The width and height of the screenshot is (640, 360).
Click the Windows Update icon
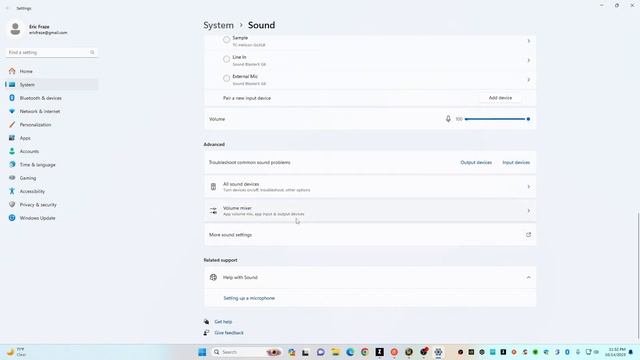12,218
